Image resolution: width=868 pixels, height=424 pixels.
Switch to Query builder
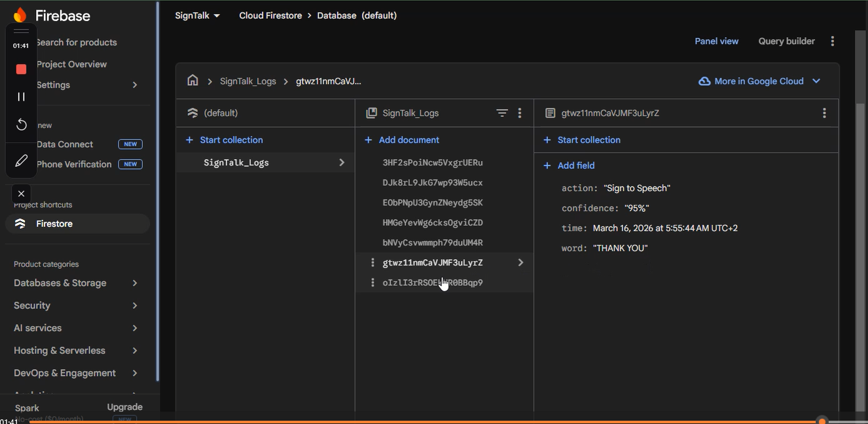[786, 41]
